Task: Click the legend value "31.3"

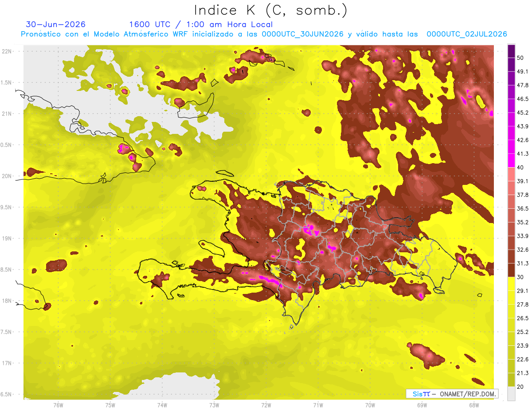Action: [522, 263]
